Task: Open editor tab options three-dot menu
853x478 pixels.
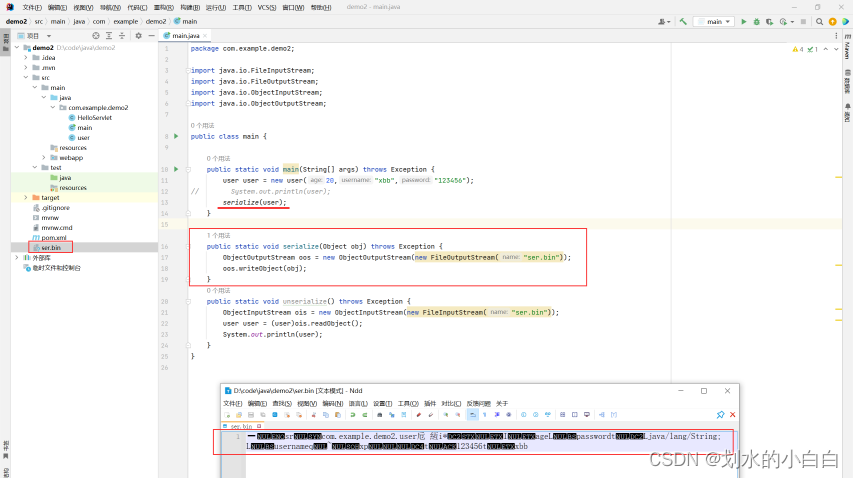Action: (836, 36)
